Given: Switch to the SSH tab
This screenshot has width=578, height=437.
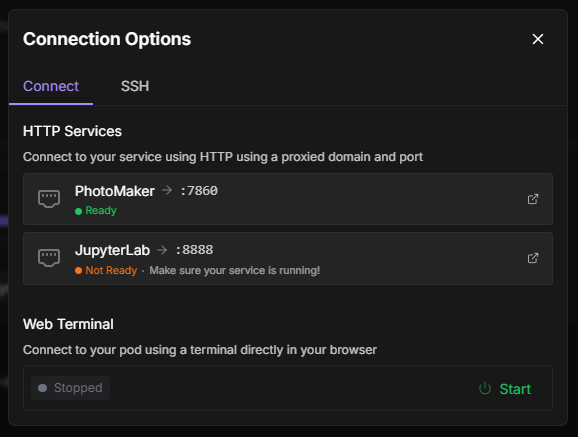Looking at the screenshot, I should [135, 86].
